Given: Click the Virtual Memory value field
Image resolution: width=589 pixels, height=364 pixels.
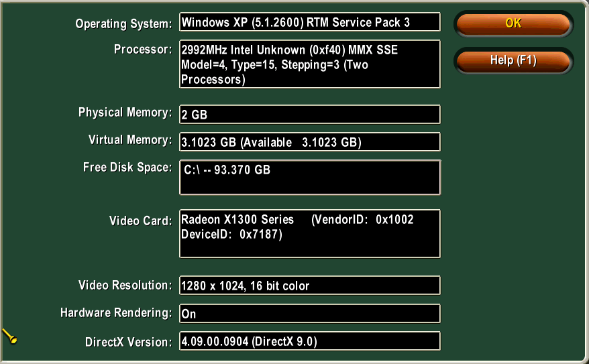Looking at the screenshot, I should 309,142.
